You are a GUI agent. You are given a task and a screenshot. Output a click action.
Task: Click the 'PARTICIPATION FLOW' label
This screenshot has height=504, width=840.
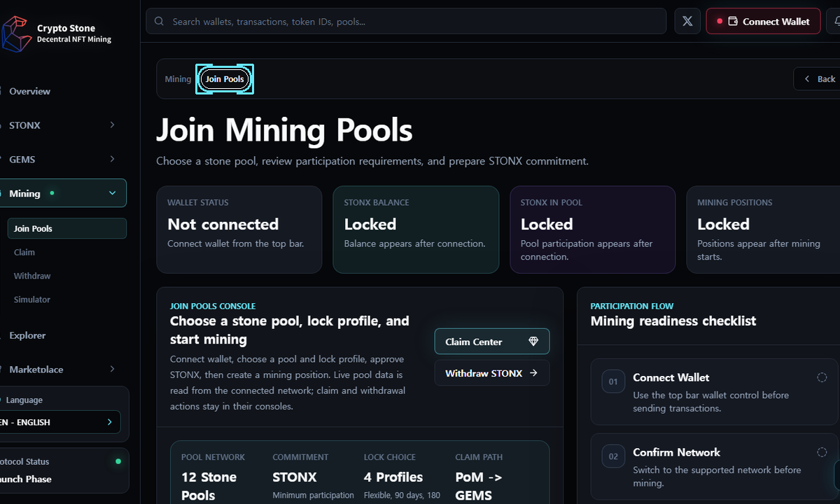(632, 307)
